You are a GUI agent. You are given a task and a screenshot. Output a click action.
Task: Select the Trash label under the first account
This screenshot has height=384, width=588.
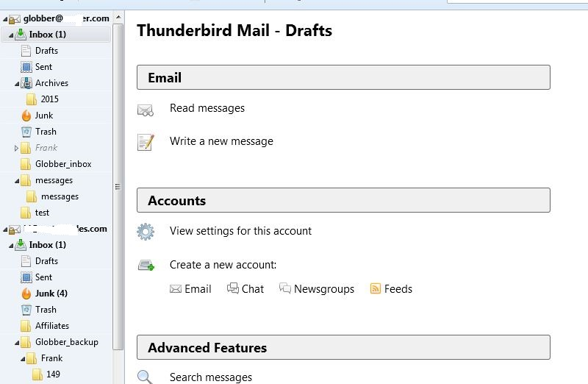pyautogui.click(x=46, y=132)
